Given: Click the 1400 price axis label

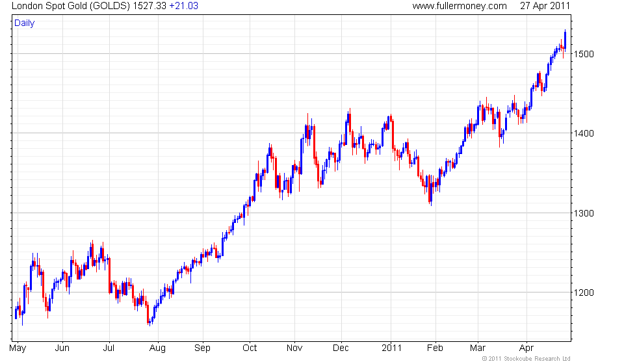Looking at the screenshot, I should pos(584,133).
